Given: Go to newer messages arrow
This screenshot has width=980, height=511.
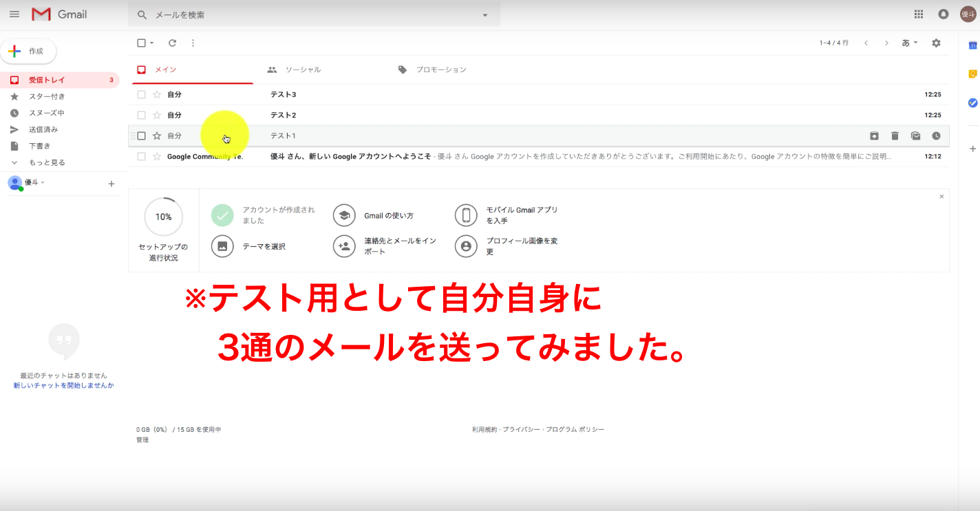Looking at the screenshot, I should tap(866, 43).
